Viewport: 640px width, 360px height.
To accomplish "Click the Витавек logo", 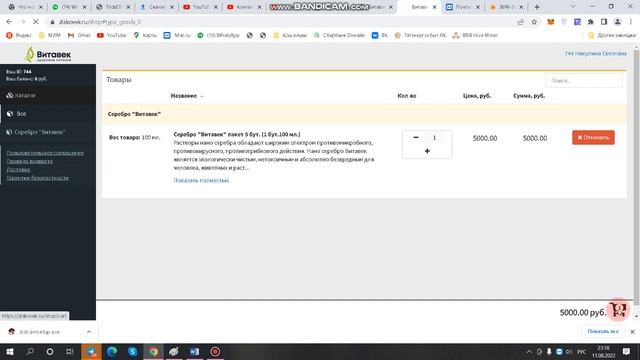I will (48, 54).
